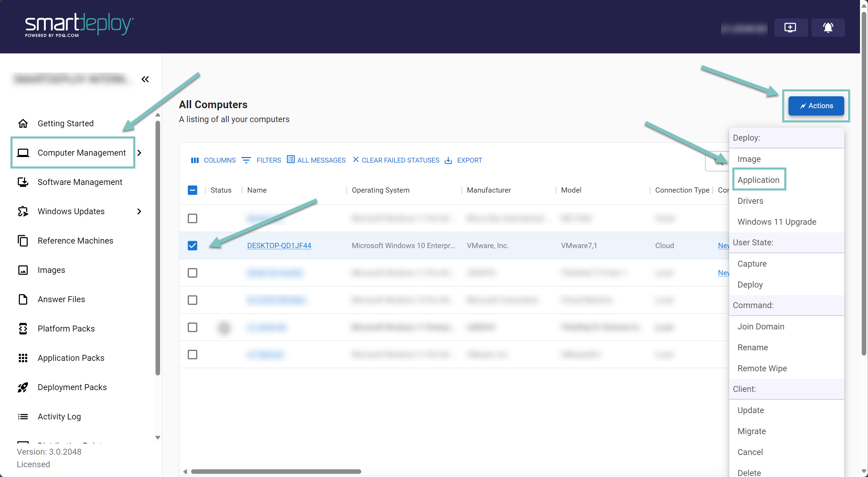The width and height of the screenshot is (868, 477).
Task: Toggle the select-all header checkbox
Action: pyautogui.click(x=193, y=190)
